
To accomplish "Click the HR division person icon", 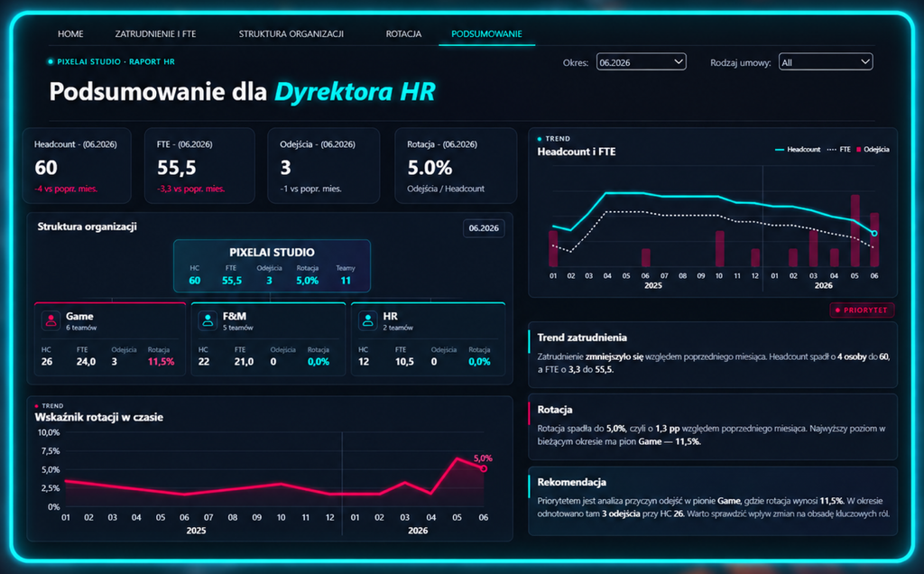I will [368, 320].
